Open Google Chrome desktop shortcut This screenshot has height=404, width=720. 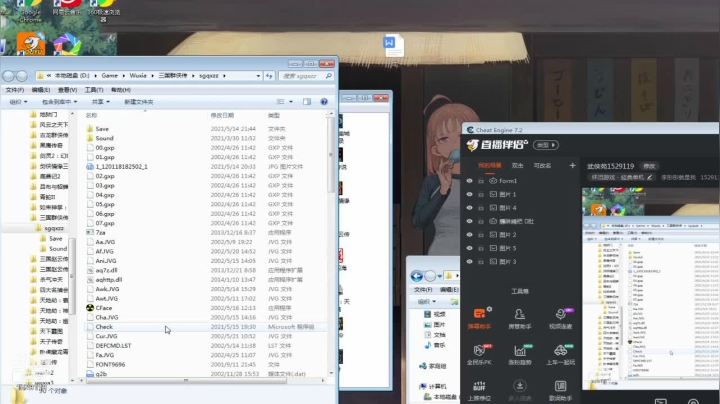click(x=30, y=9)
